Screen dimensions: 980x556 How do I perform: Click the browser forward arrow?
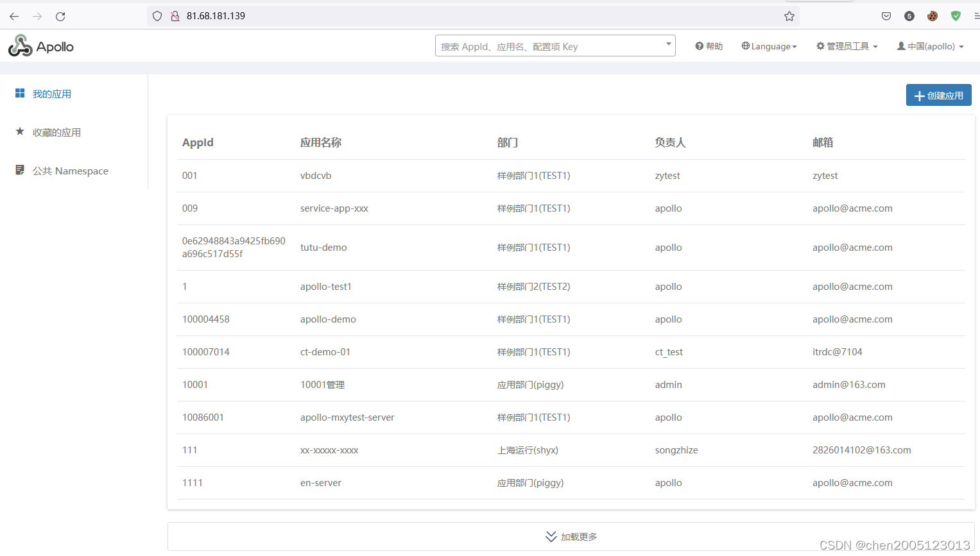point(37,16)
